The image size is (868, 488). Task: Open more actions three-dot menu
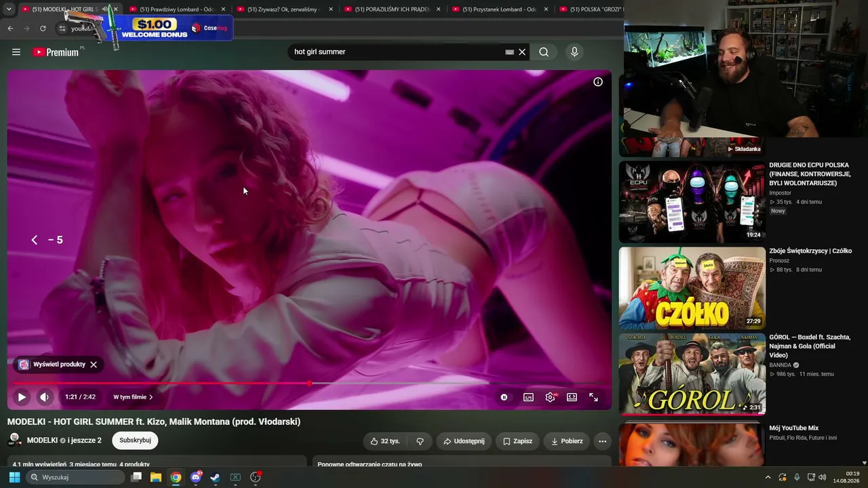coord(602,441)
